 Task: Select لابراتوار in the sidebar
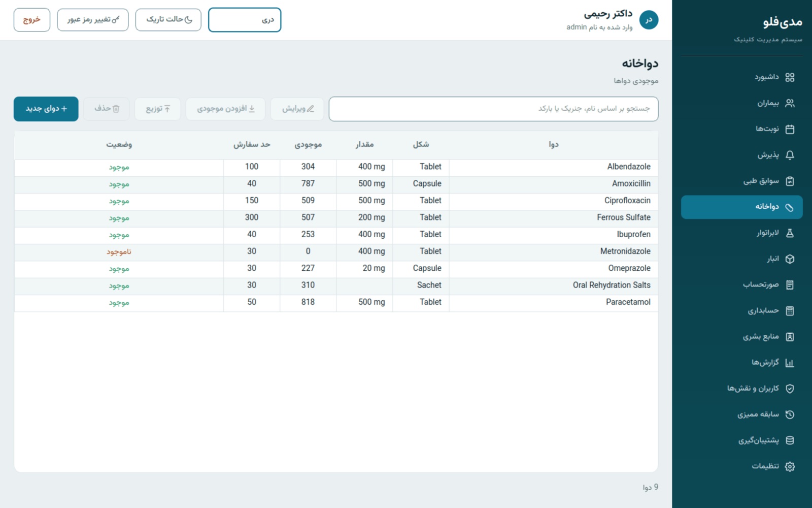[742, 233]
